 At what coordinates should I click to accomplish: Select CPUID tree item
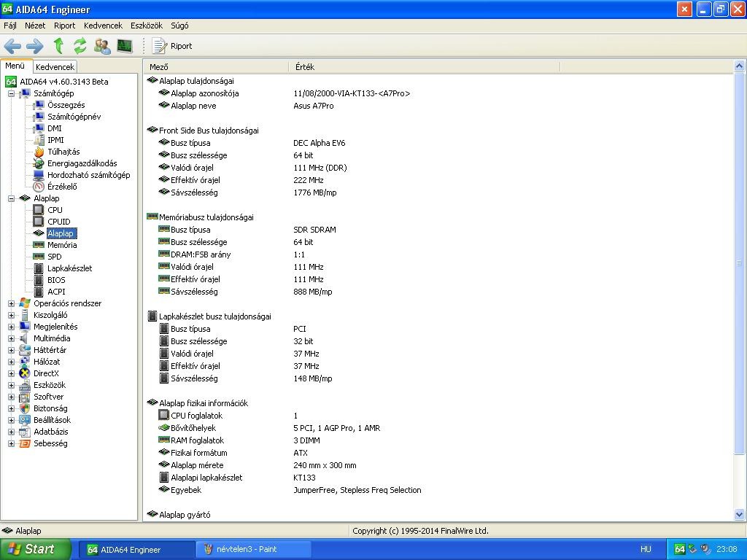[58, 222]
